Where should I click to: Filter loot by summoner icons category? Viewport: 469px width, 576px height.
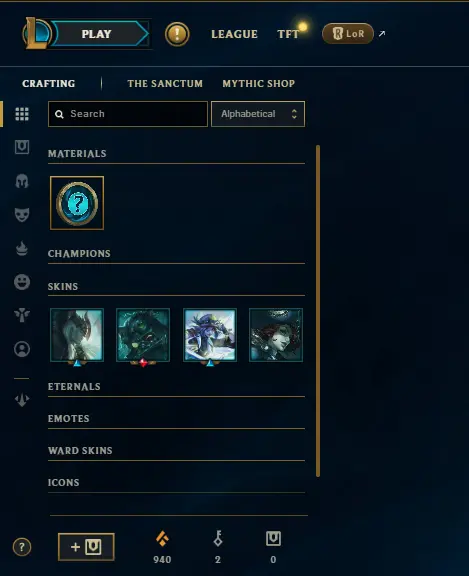pos(22,349)
